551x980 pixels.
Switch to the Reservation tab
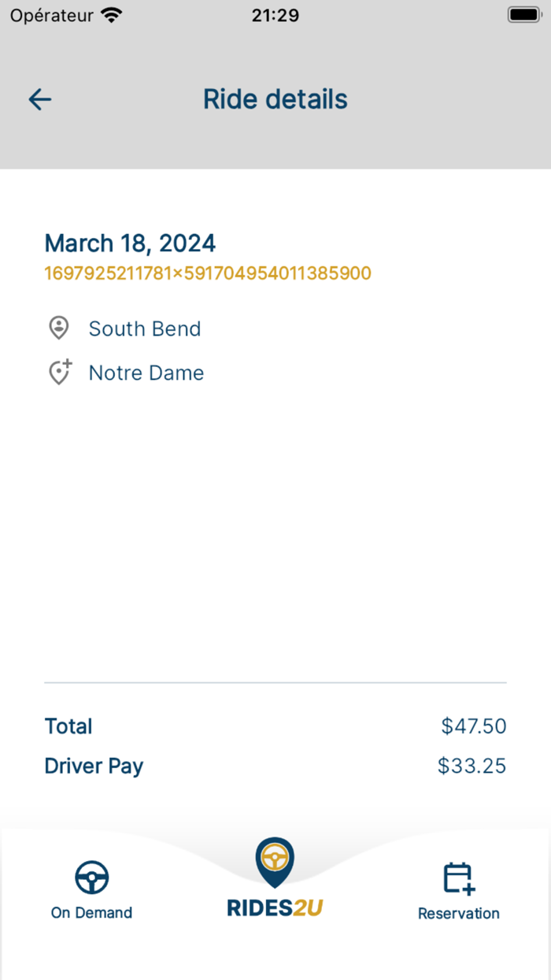pos(459,892)
